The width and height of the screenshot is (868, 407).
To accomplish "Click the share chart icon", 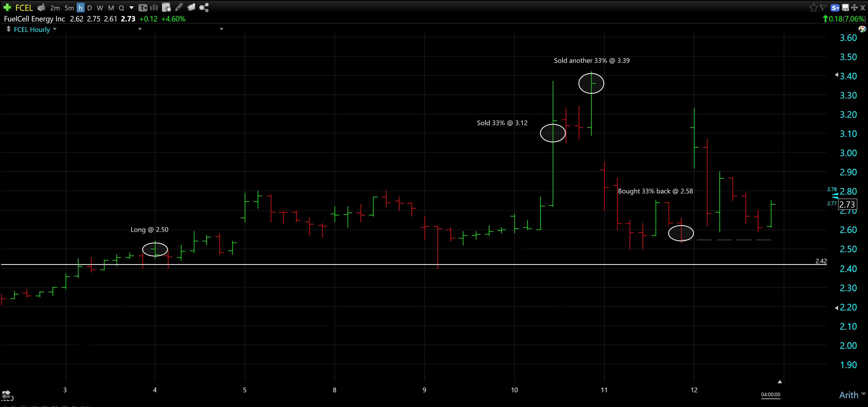I will [x=204, y=7].
